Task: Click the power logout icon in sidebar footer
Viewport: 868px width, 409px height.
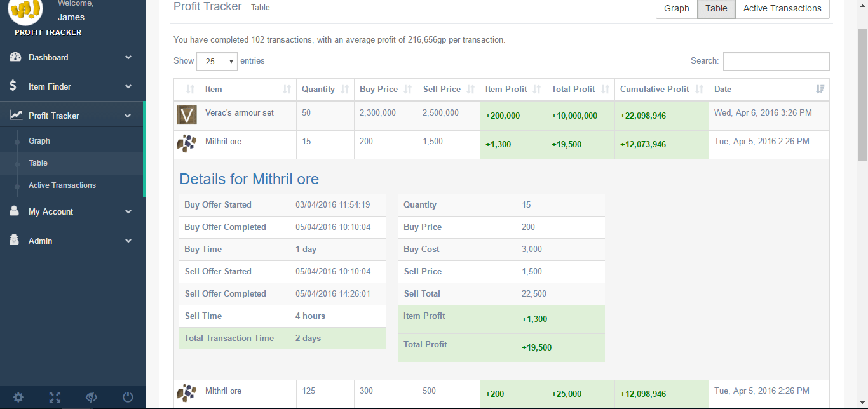Action: point(128,398)
